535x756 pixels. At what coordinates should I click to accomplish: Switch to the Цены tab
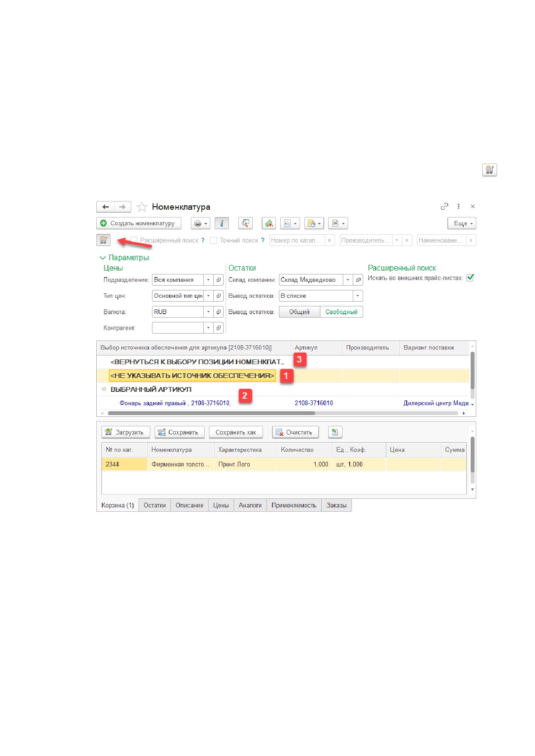(x=221, y=505)
